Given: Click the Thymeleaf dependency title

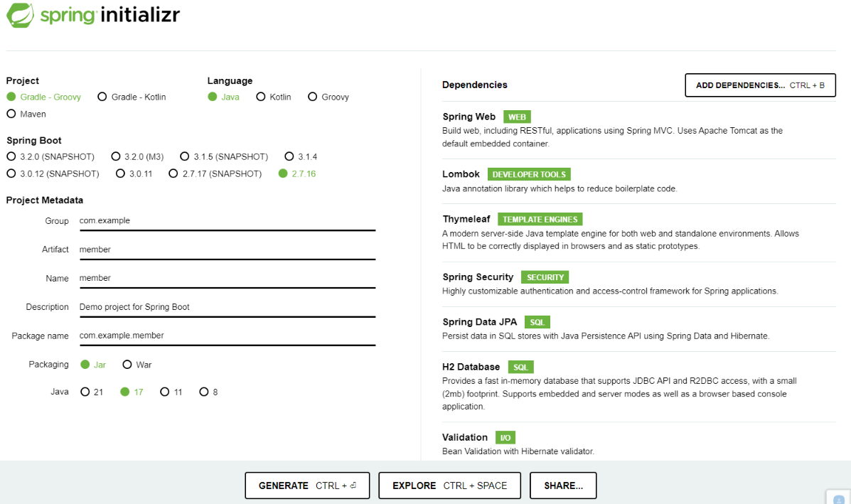Looking at the screenshot, I should pyautogui.click(x=466, y=219).
